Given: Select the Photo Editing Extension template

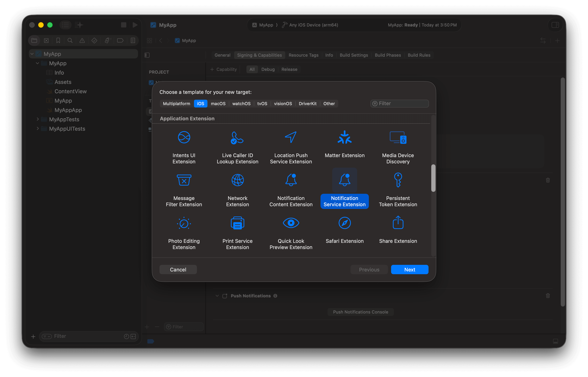Looking at the screenshot, I should (x=184, y=233).
